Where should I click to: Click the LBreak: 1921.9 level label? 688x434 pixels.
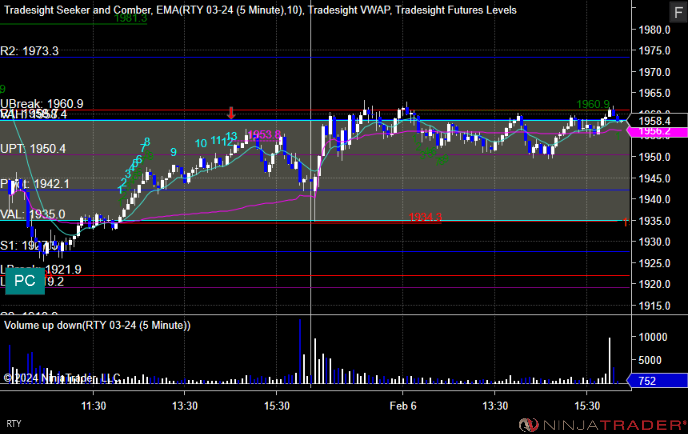41,269
